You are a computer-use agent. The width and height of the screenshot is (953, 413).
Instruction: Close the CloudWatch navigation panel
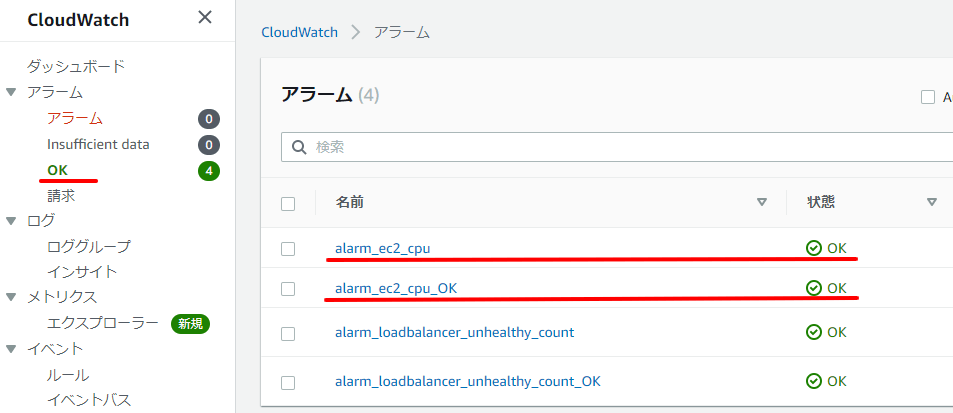click(205, 17)
